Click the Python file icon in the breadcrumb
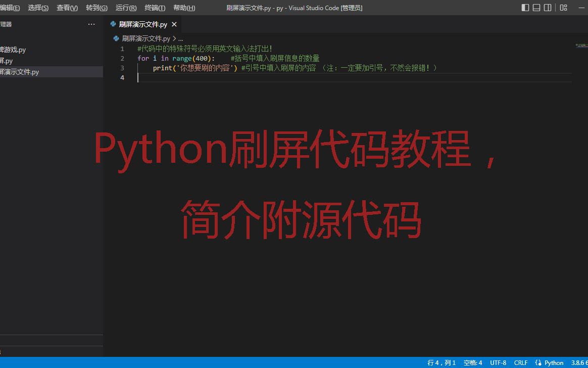Viewport: 588px width, 368px height. click(x=116, y=38)
